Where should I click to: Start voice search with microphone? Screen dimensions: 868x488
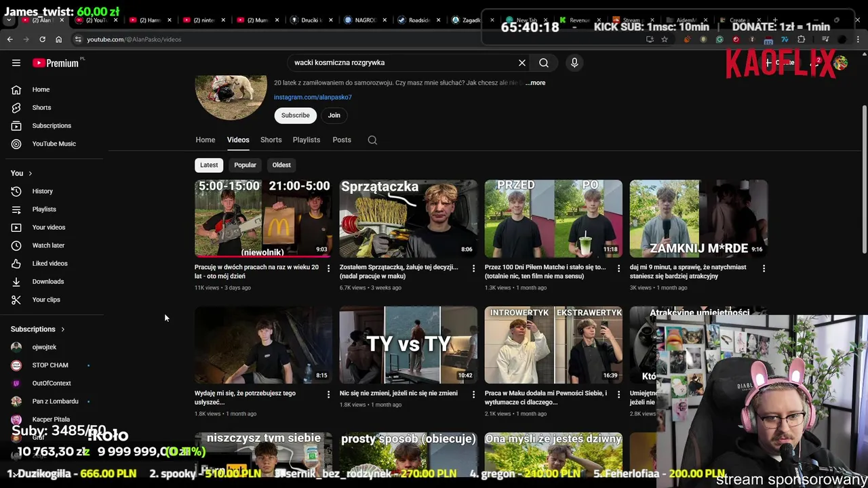tap(574, 62)
